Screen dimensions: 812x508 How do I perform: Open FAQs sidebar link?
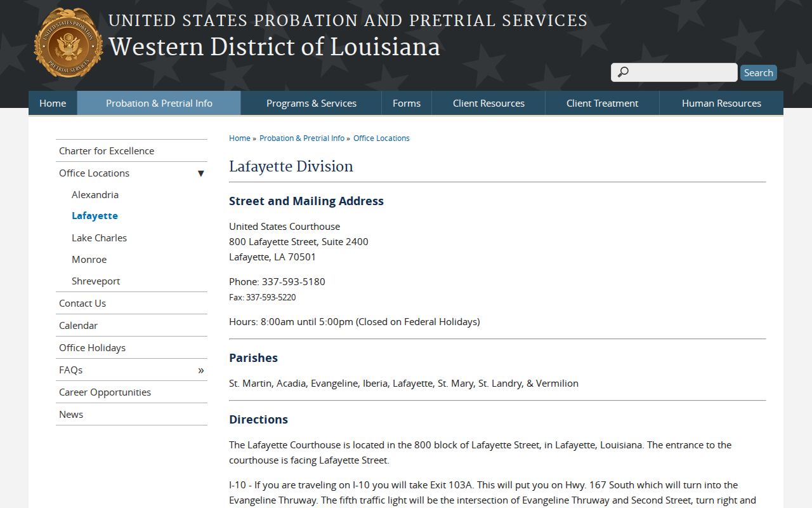click(x=70, y=370)
